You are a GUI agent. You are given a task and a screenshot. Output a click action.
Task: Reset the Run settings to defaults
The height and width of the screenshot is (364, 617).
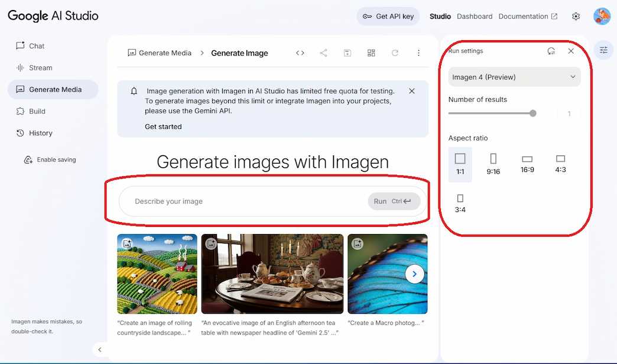pyautogui.click(x=551, y=51)
